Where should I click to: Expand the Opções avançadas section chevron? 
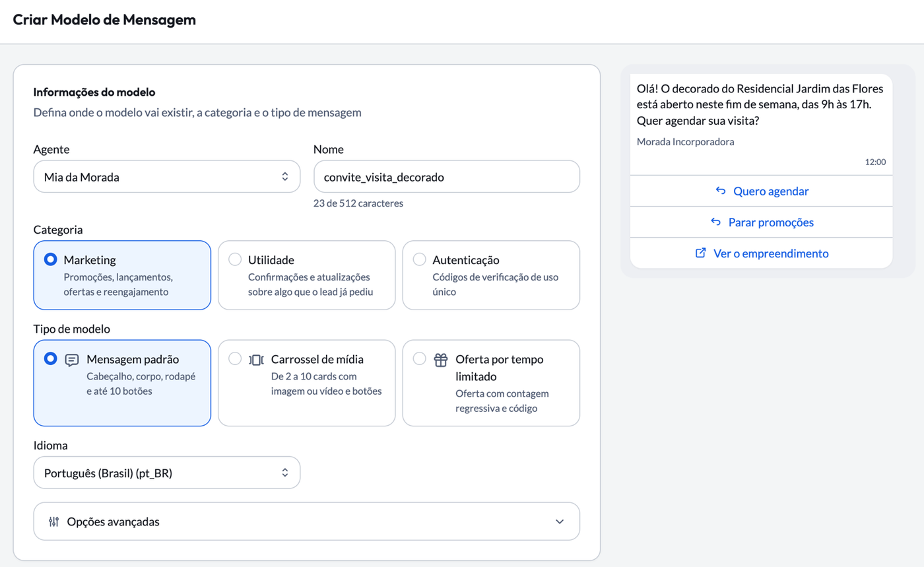[560, 521]
